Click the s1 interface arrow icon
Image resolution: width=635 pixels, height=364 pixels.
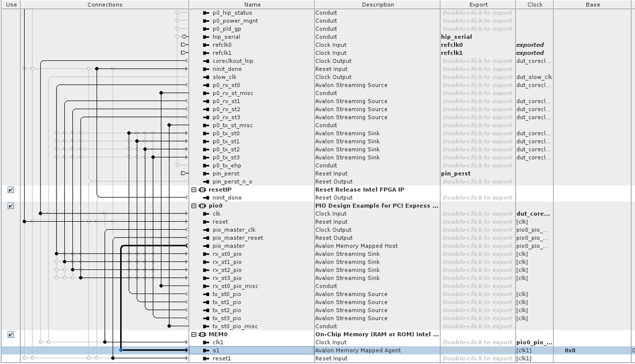tap(206, 350)
